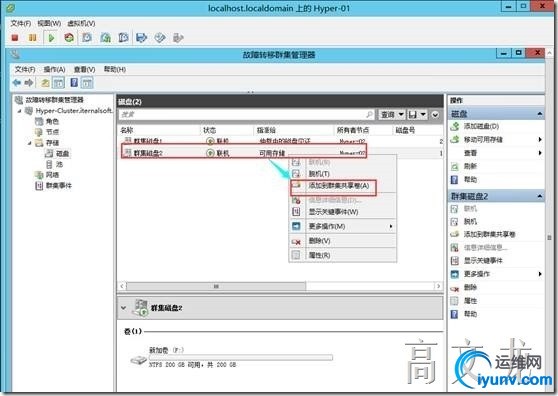The image size is (558, 396).
Task: Click the Forward arrow in cluster manager toolbar
Action: tap(29, 83)
